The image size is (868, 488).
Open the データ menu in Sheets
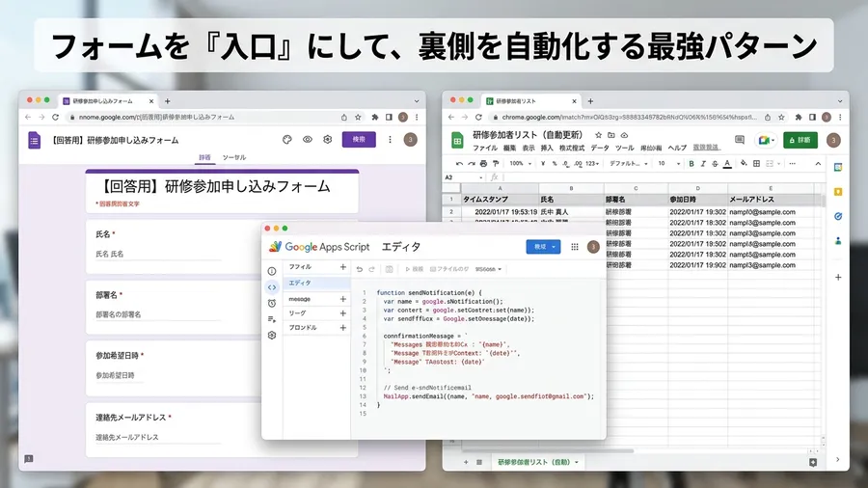[x=600, y=149]
